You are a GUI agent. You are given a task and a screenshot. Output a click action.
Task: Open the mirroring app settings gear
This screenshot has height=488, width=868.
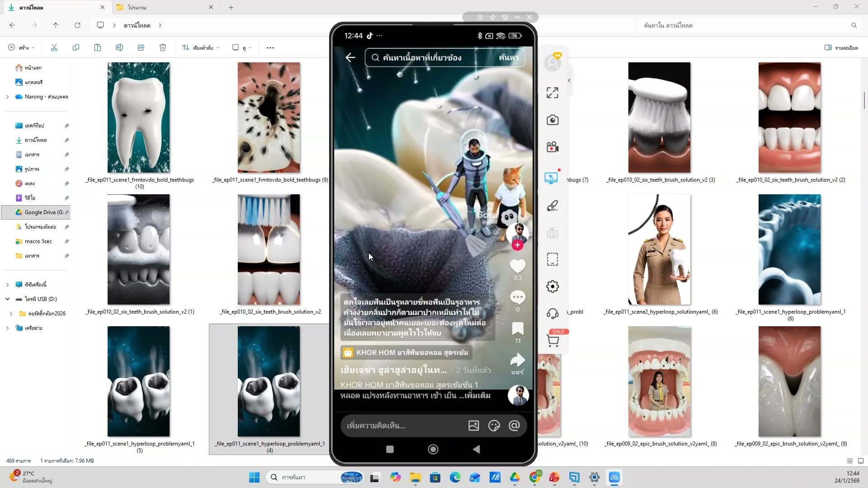552,286
